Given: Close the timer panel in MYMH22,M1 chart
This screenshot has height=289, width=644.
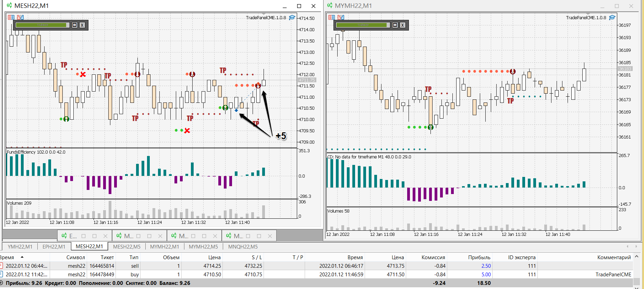Looking at the screenshot, I should click(x=403, y=25).
